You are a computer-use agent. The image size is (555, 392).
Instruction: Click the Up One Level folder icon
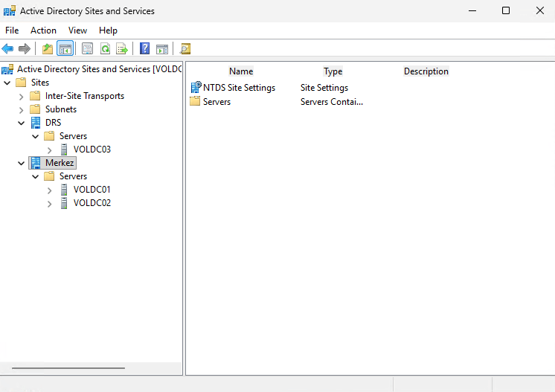click(48, 49)
